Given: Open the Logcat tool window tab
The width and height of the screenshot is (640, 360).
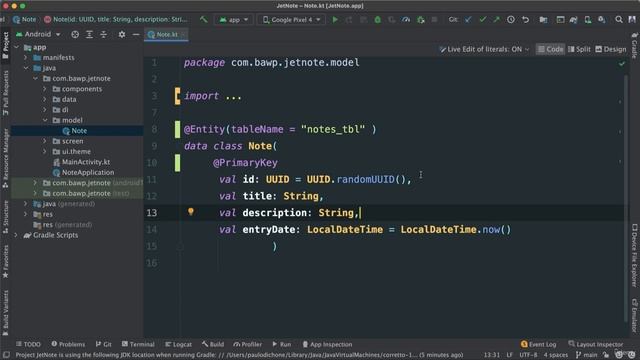Looking at the screenshot, I should [178, 344].
